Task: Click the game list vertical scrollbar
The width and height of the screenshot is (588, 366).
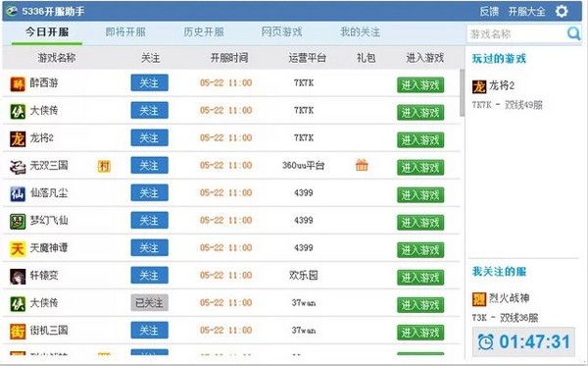Action: (462, 92)
